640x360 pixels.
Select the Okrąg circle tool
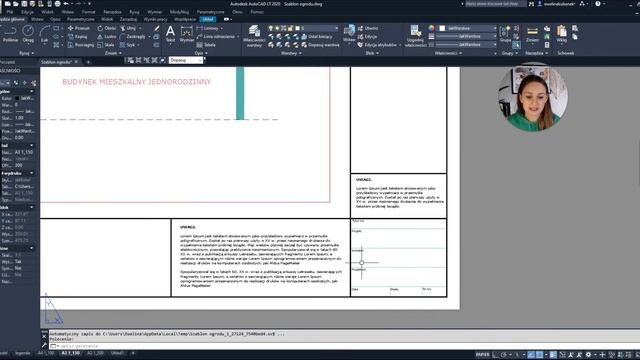pos(28,33)
